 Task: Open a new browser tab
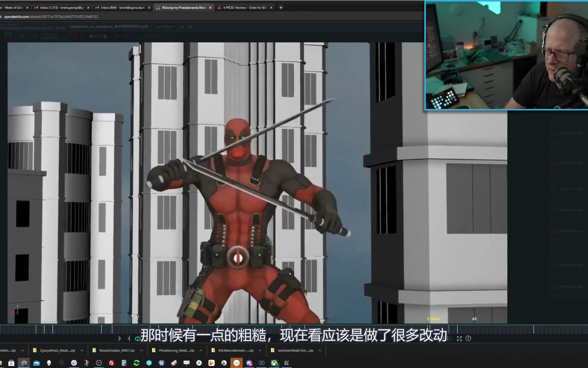[281, 7]
